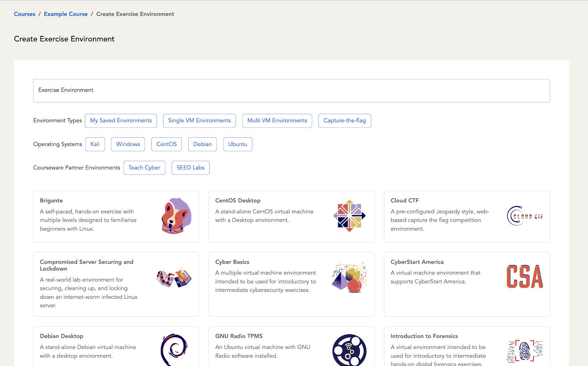Image resolution: width=588 pixels, height=366 pixels.
Task: Click the 'Environment Types' label
Action: click(58, 120)
